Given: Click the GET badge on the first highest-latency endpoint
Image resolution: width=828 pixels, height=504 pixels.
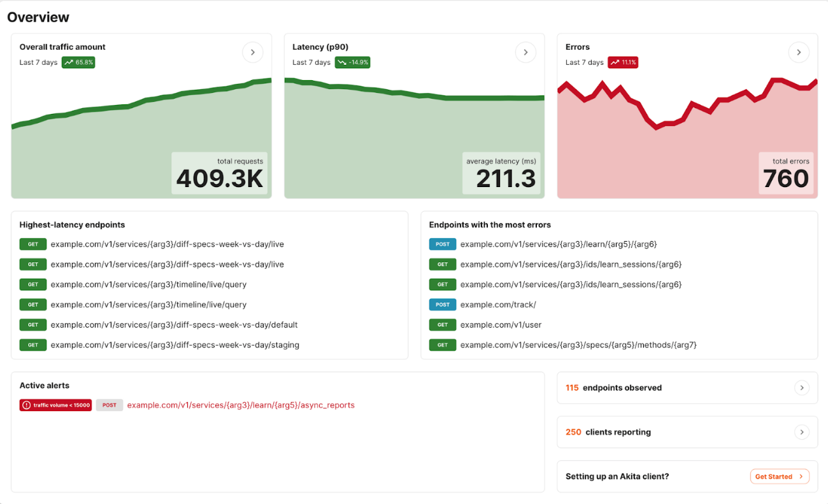Looking at the screenshot, I should [33, 244].
